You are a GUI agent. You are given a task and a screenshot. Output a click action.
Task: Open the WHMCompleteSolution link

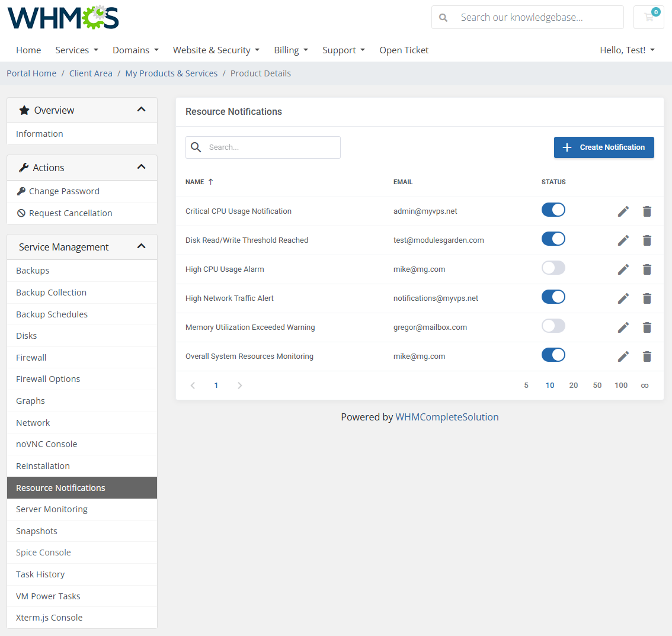point(447,417)
